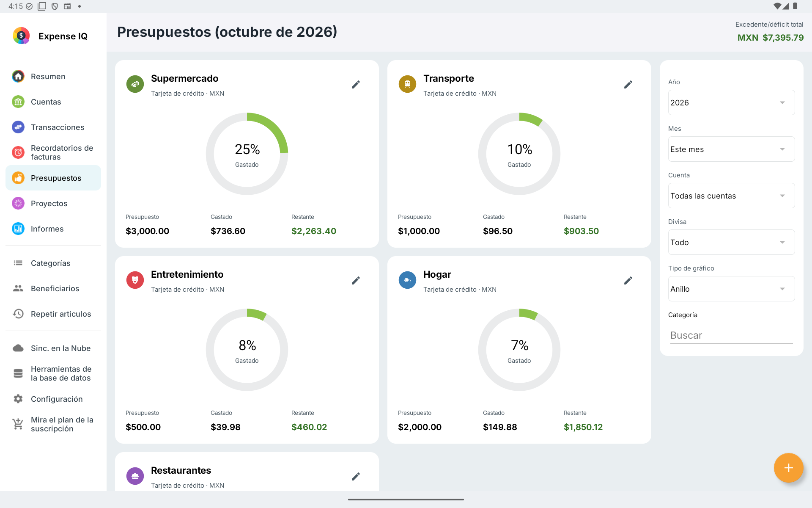Open Configuración settings
812x508 pixels.
click(53, 399)
